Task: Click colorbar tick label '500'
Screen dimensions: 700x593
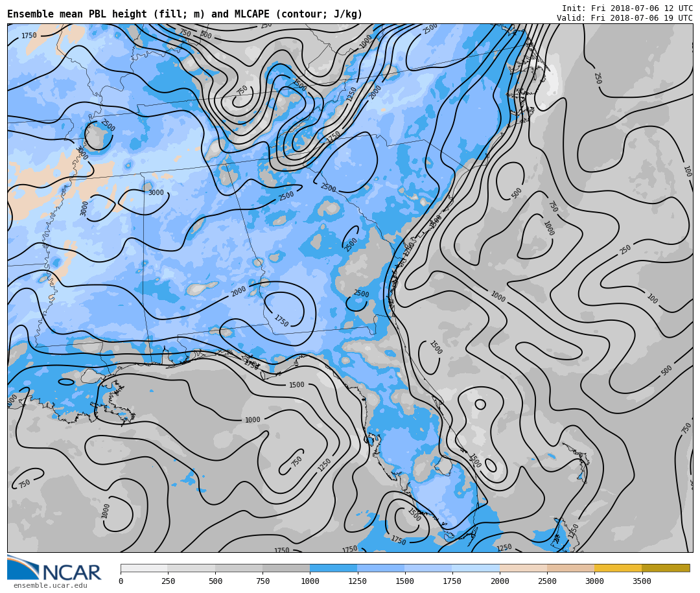Action: [215, 581]
